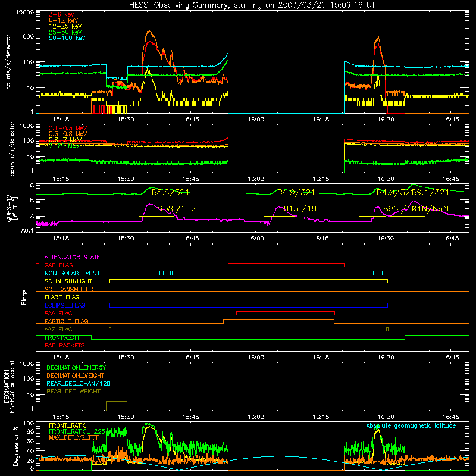
Task: Click the DECIMATION_ENERGY legend label
Action: point(76,368)
